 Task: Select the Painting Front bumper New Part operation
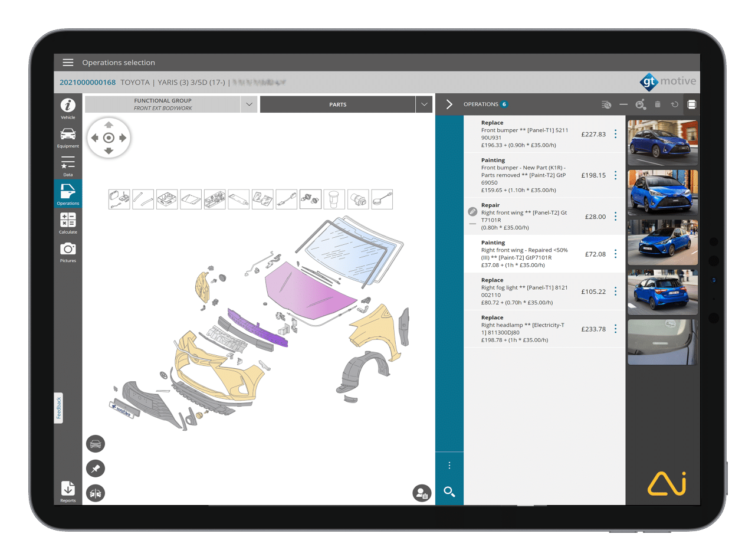tap(544, 175)
